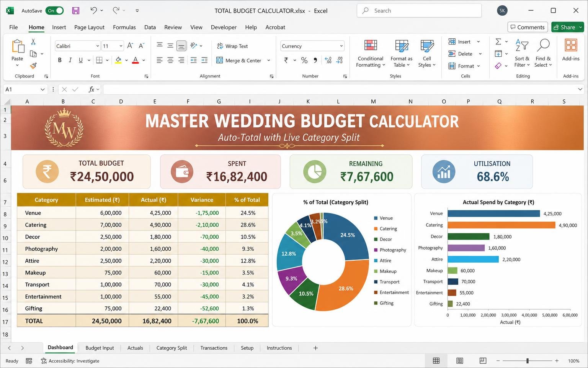The height and width of the screenshot is (368, 588).
Task: Decrease indent in Alignment group
Action: [194, 60]
